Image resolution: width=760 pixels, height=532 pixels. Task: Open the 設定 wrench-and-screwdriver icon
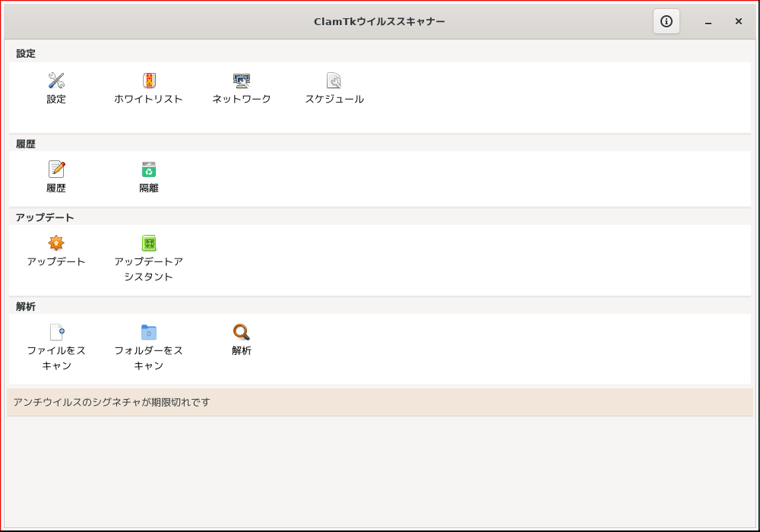point(56,81)
